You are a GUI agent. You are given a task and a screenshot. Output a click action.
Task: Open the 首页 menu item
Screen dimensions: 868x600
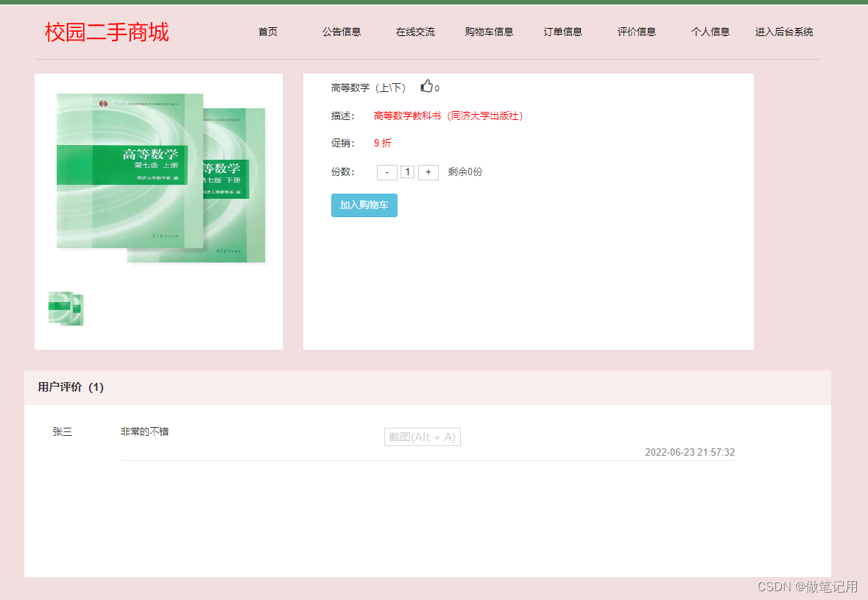[x=268, y=32]
